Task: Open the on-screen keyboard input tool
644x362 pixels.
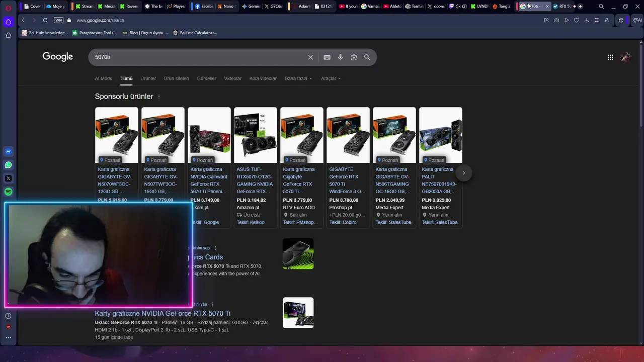Action: (x=327, y=57)
